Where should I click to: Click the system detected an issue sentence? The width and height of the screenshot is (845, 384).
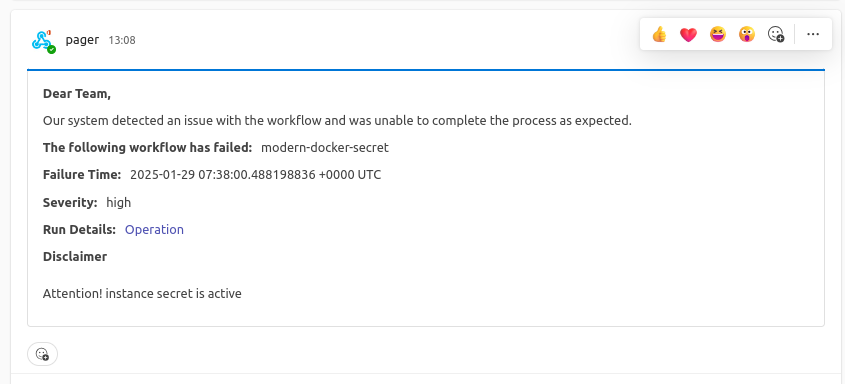pyautogui.click(x=337, y=121)
